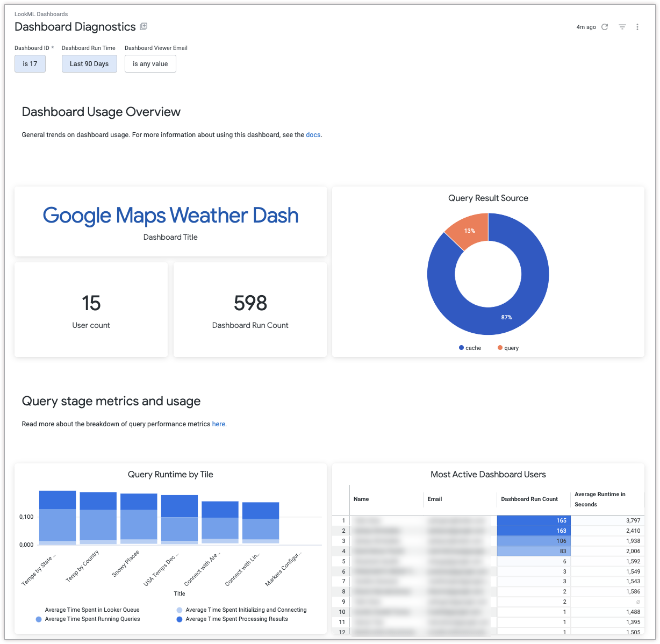Click the reload dashboard data icon
Image resolution: width=660 pixels, height=644 pixels.
click(605, 27)
